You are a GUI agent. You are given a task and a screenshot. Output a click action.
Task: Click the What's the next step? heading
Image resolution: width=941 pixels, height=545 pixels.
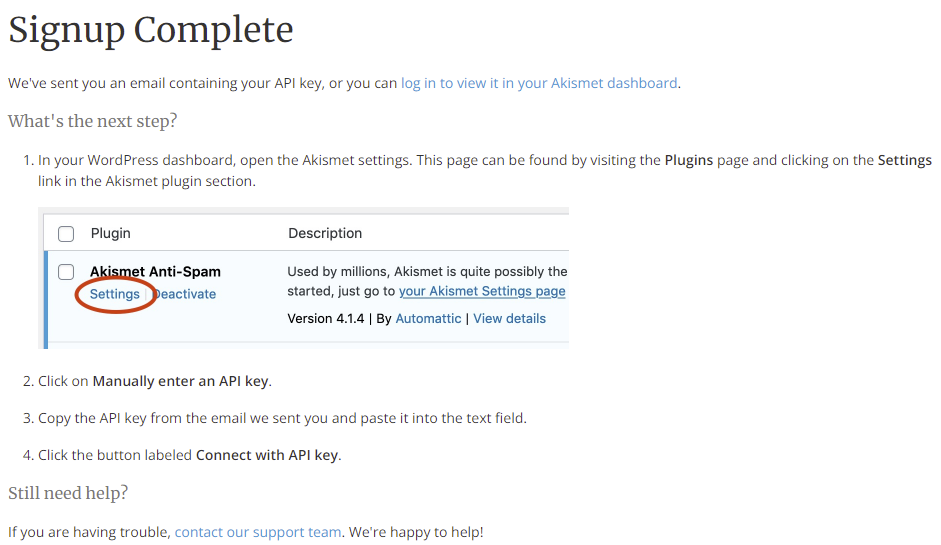click(x=92, y=121)
